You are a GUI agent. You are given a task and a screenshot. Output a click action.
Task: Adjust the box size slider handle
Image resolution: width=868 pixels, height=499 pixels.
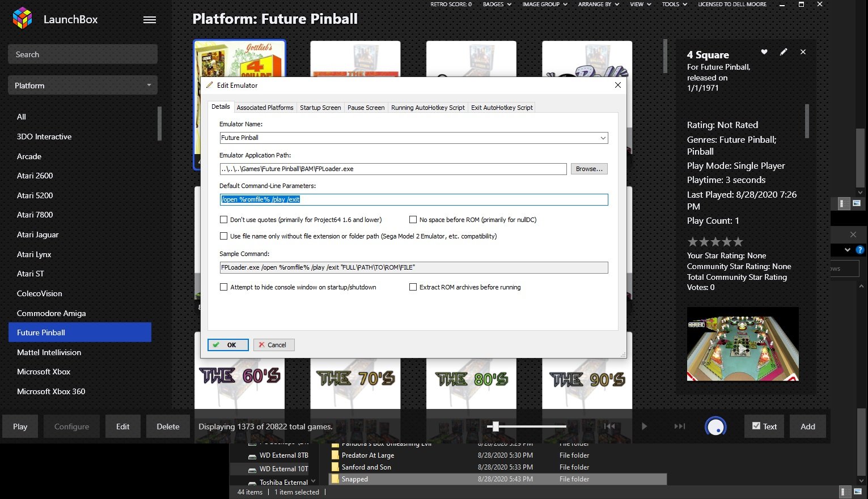coord(496,427)
